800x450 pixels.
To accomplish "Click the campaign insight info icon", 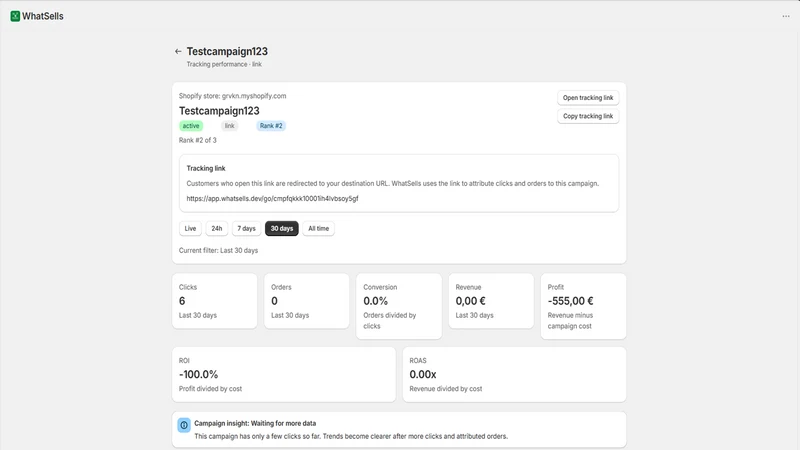I will pyautogui.click(x=184, y=425).
